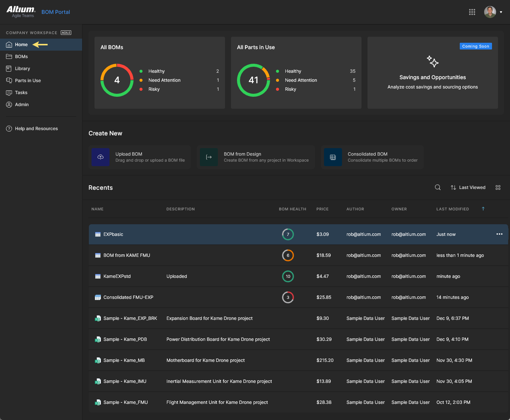Image resolution: width=510 pixels, height=420 pixels.
Task: Click the BOM from Design icon
Action: click(209, 157)
